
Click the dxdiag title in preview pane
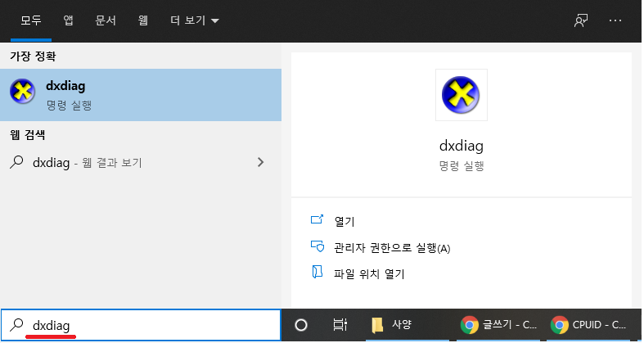tap(462, 146)
